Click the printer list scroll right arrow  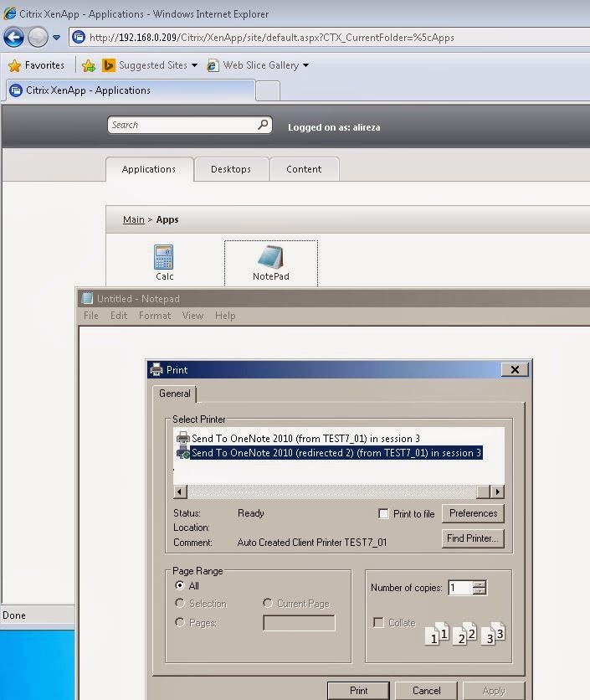(498, 492)
